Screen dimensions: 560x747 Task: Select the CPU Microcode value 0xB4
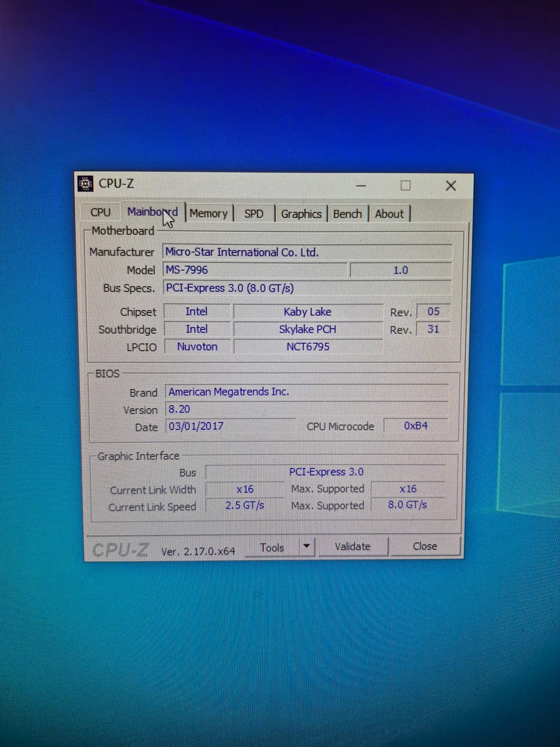tap(415, 426)
